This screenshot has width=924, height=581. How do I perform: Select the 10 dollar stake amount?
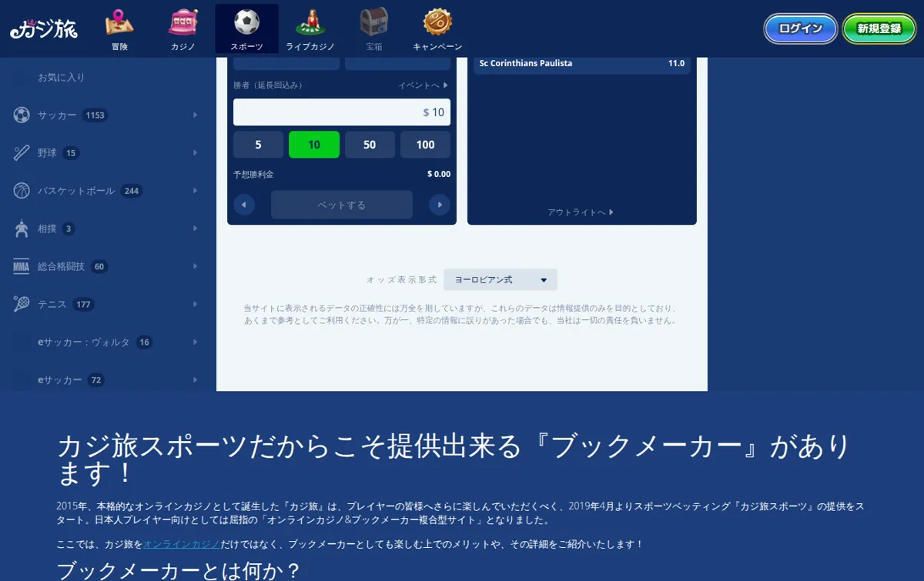coord(314,145)
